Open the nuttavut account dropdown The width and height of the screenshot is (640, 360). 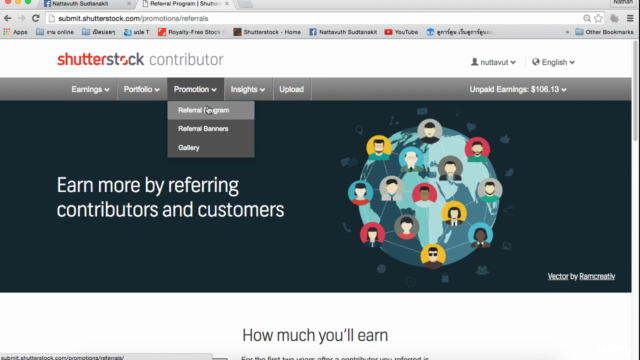point(493,62)
